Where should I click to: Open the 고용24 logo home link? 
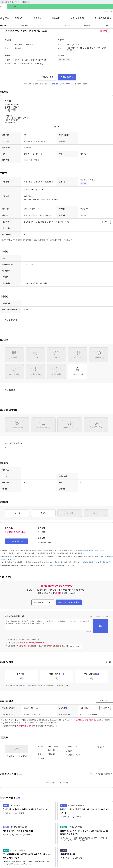click(x=4, y=18)
